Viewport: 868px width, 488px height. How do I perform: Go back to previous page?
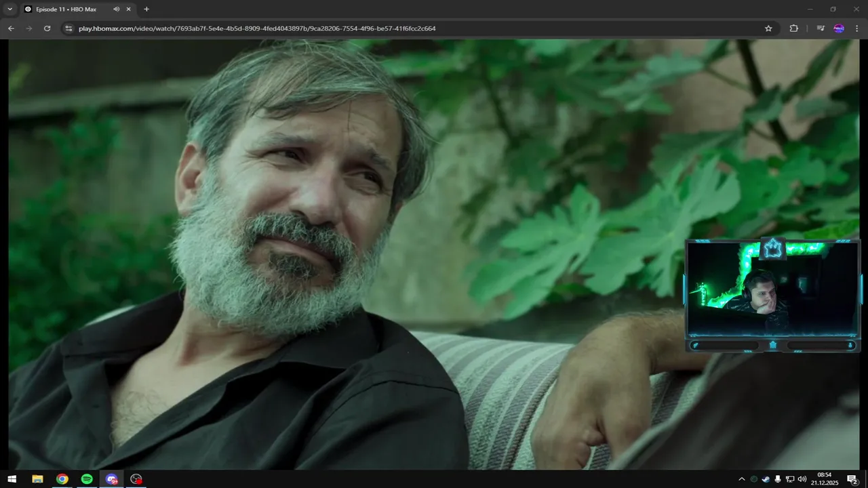(x=11, y=28)
